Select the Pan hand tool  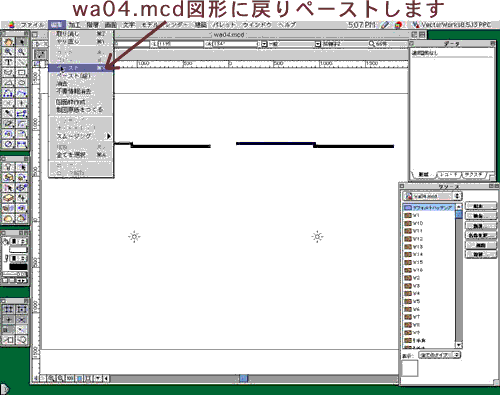9,41
